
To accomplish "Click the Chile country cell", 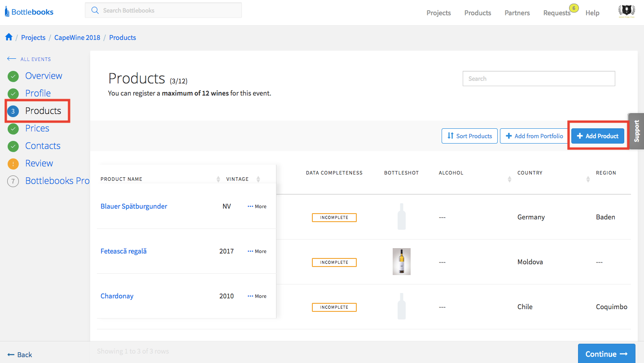I will point(525,307).
